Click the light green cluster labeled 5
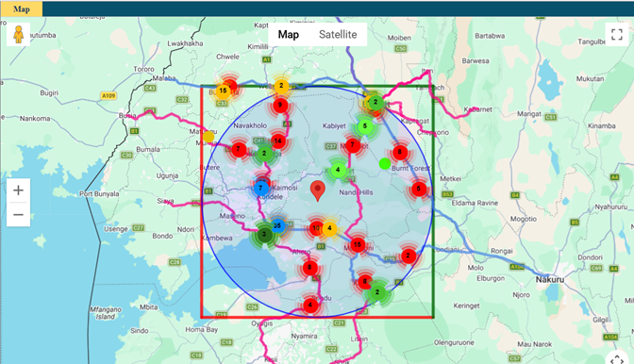The height and width of the screenshot is (364, 634). (x=365, y=126)
